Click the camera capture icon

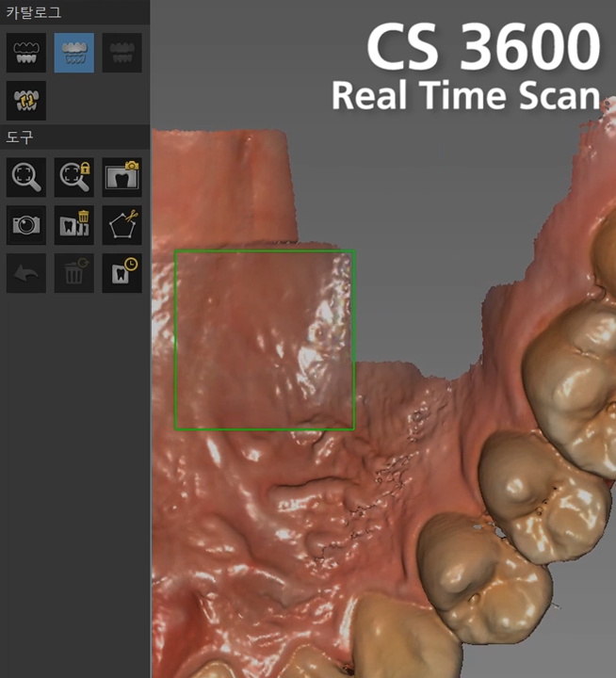click(26, 225)
